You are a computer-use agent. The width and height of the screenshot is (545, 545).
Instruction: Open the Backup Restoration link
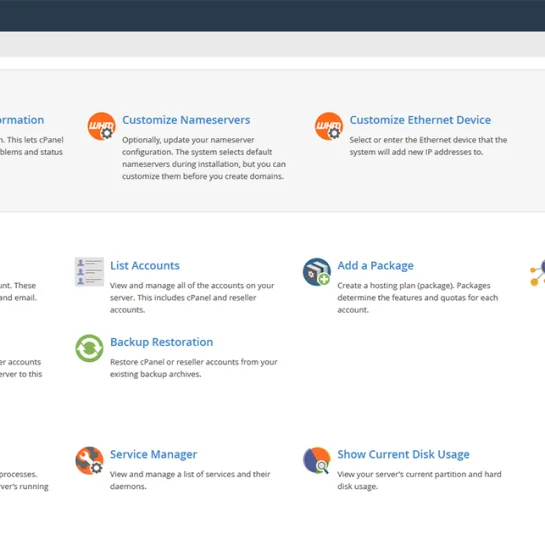coord(161,342)
